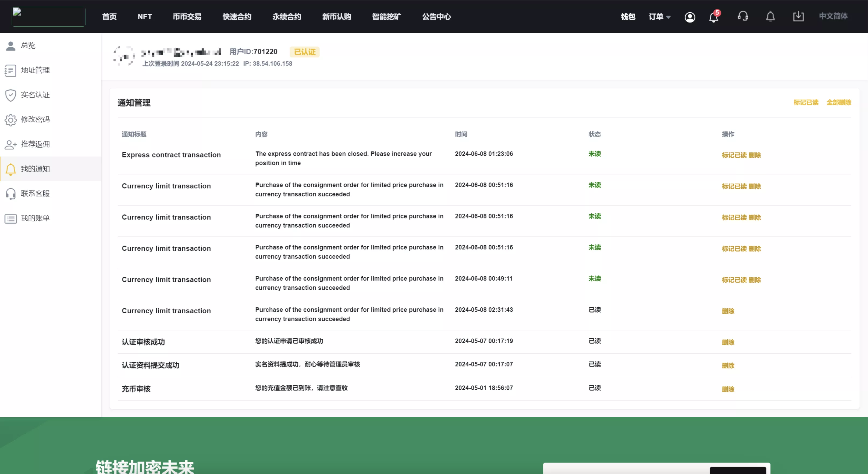Delete the 充币审核 notification
Viewport: 868px width, 474px height.
[728, 389]
